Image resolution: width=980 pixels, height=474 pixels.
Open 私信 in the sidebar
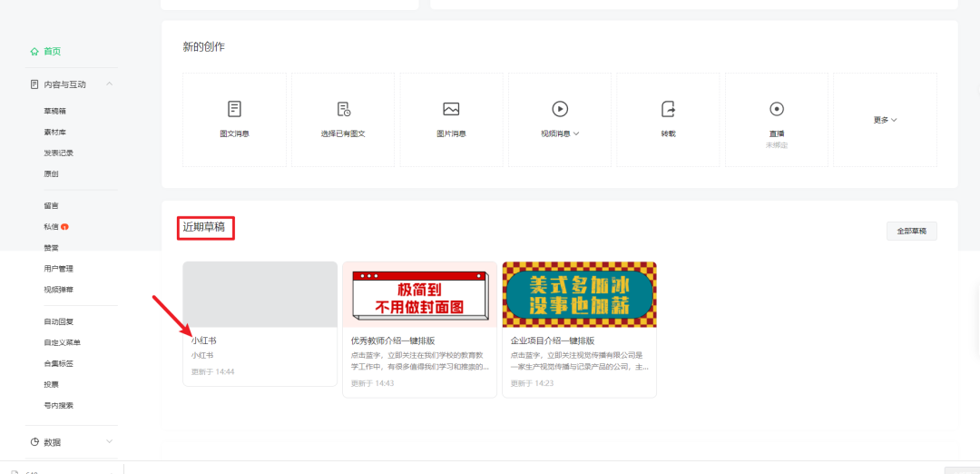click(x=51, y=226)
